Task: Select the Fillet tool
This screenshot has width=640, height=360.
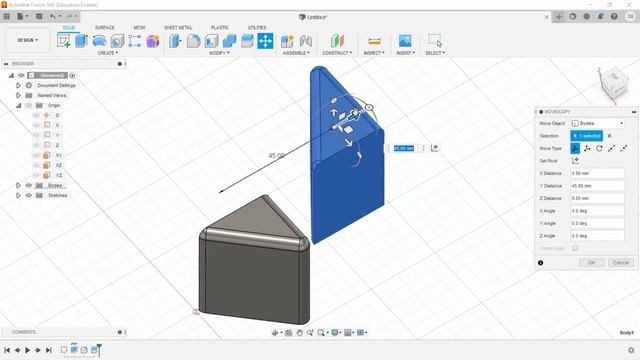Action: click(x=193, y=41)
